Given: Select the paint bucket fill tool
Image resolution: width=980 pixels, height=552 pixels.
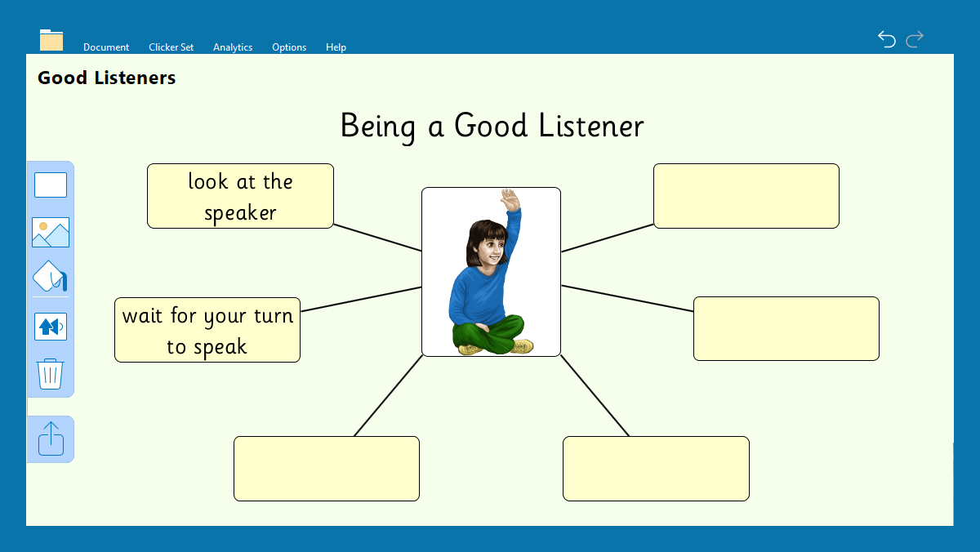Looking at the screenshot, I should click(51, 278).
